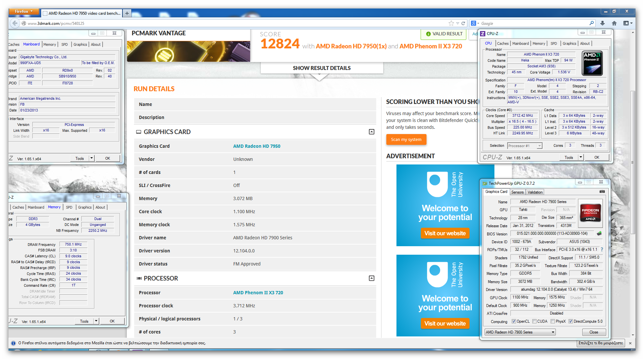Open Tools dropdown arrow in CPU-Z CPU window
The width and height of the screenshot is (644, 359).
tap(581, 157)
